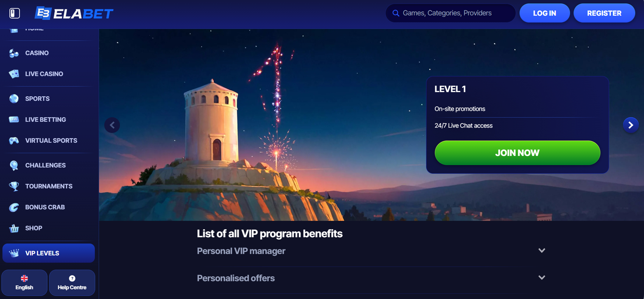Click the ElaBet logo

pos(74,13)
